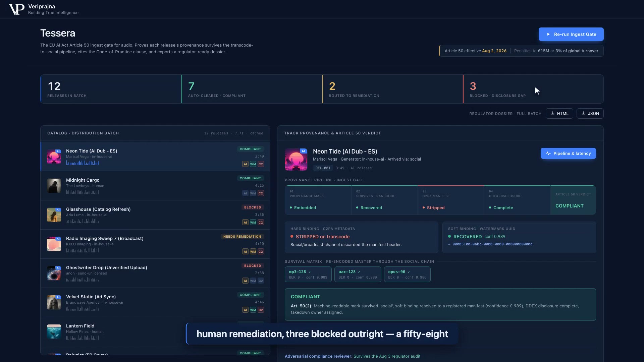Click the watermark UUID 00005100-0abc value

tap(492, 244)
